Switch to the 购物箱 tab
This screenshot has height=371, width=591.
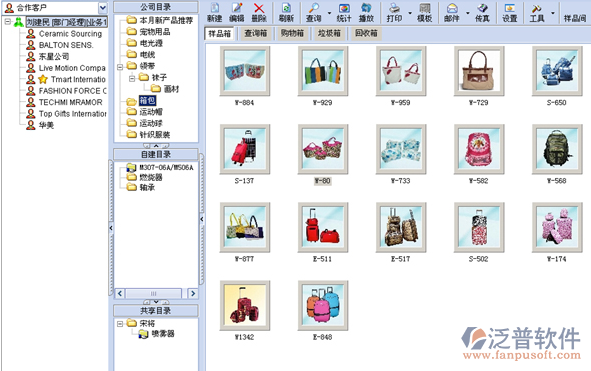point(292,33)
